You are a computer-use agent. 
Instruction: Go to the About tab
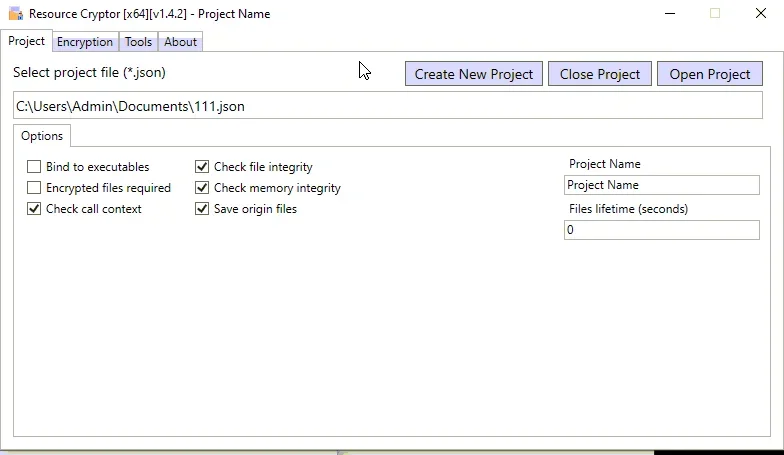tap(180, 42)
